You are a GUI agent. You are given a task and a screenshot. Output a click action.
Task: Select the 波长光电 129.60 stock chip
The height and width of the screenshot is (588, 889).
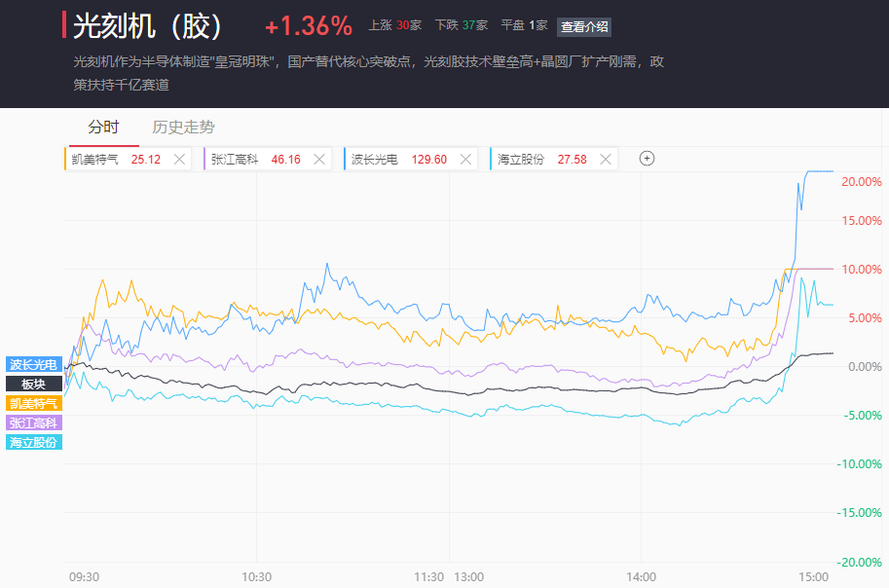(398, 159)
